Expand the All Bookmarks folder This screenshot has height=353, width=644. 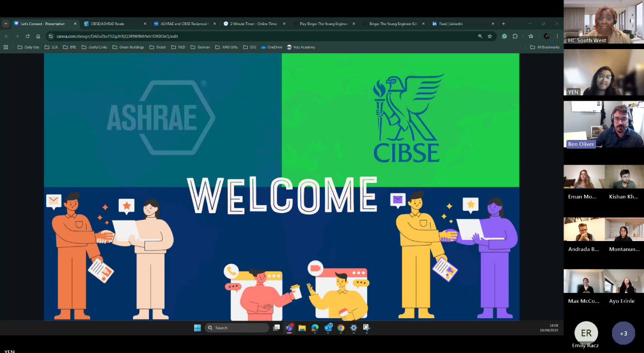click(545, 47)
